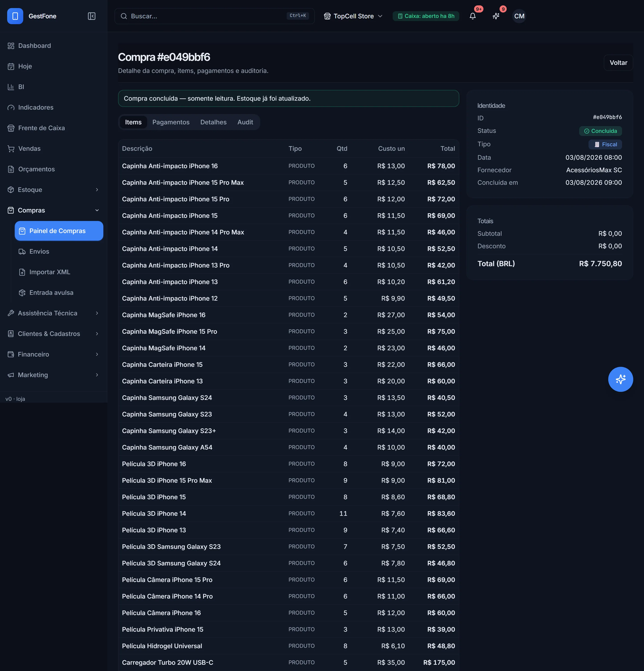The height and width of the screenshot is (671, 644).
Task: Click the BI bar chart icon
Action: pos(11,87)
